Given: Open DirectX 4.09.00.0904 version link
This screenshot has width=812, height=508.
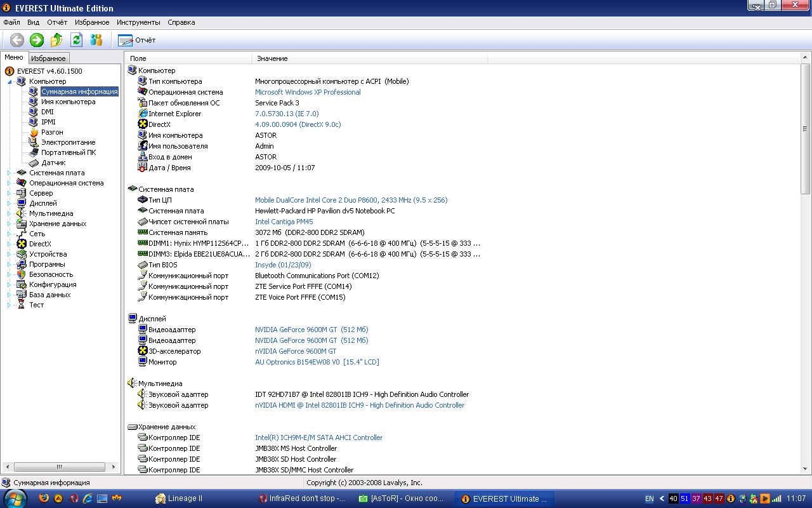Looking at the screenshot, I should pyautogui.click(x=298, y=124).
